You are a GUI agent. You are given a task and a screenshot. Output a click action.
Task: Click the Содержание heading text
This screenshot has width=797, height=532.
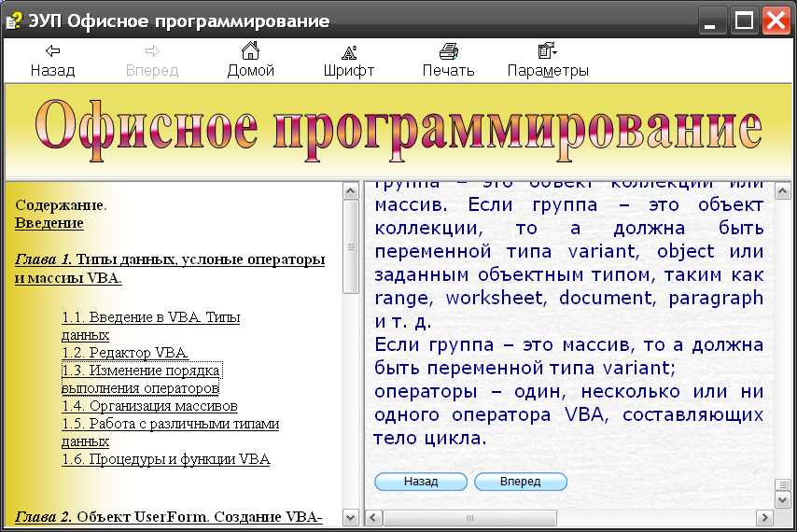[61, 204]
